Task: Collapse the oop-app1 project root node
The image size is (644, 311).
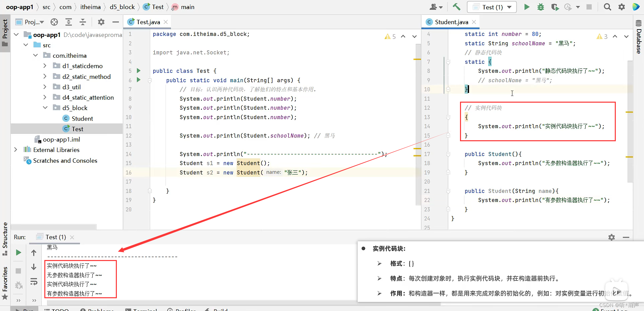Action: [x=16, y=35]
